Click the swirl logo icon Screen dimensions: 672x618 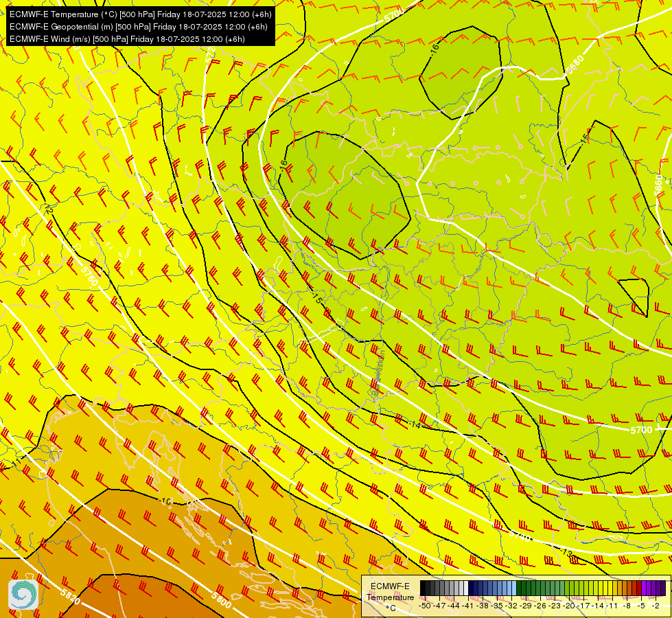pos(23,595)
